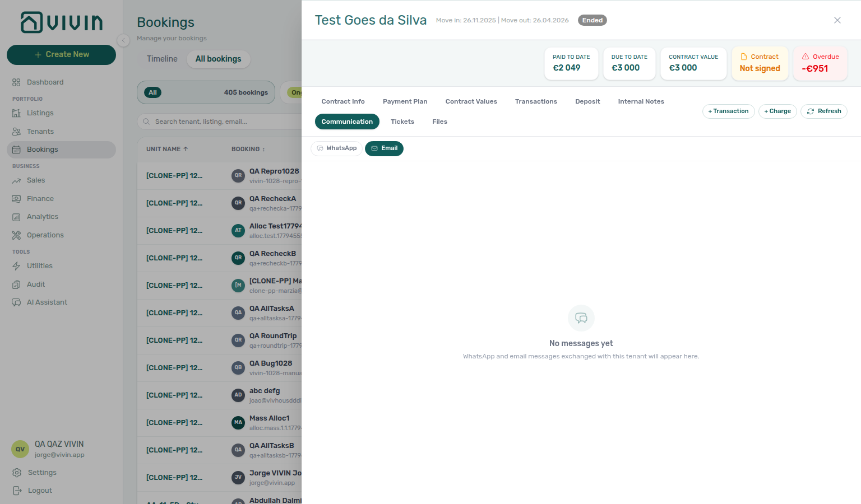Select the Communication tab
This screenshot has width=861, height=504.
click(347, 122)
